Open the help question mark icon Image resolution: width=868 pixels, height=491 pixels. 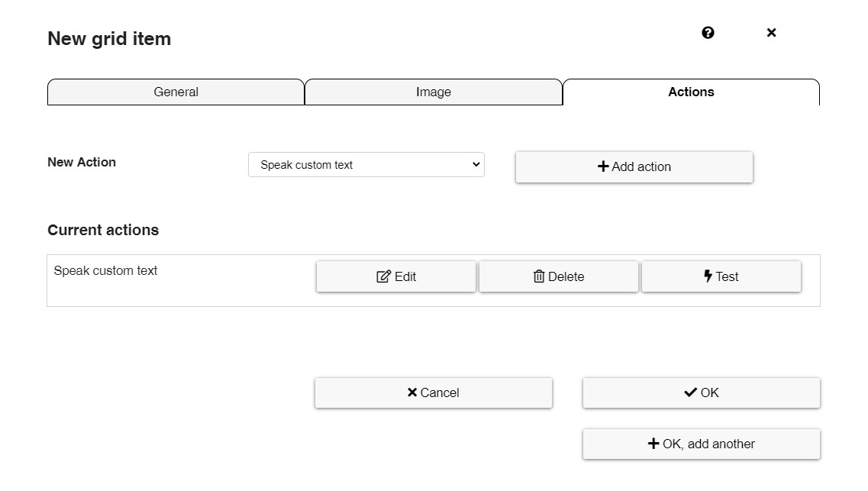point(708,33)
